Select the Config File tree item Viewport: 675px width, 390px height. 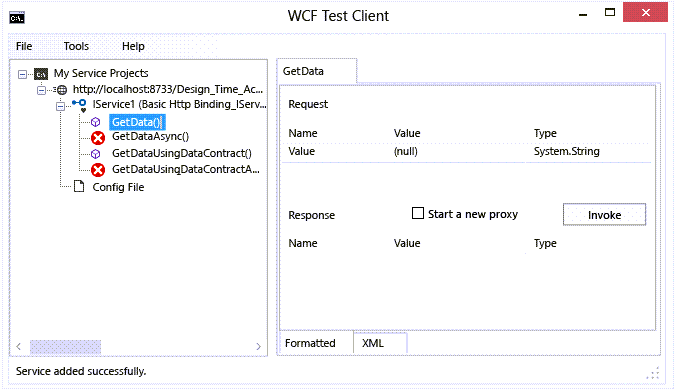click(x=118, y=187)
